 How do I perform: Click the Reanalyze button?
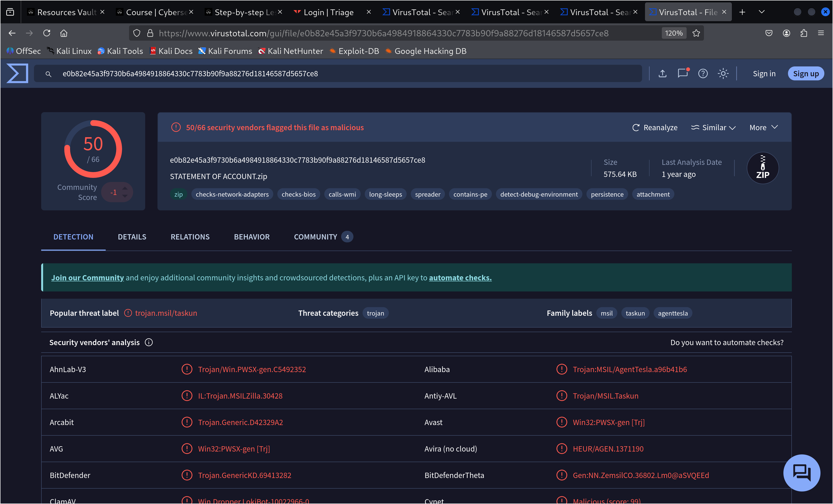click(655, 127)
